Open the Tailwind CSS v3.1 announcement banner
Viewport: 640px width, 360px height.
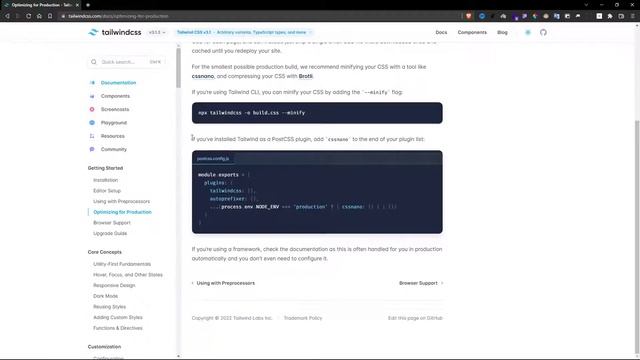[244, 32]
